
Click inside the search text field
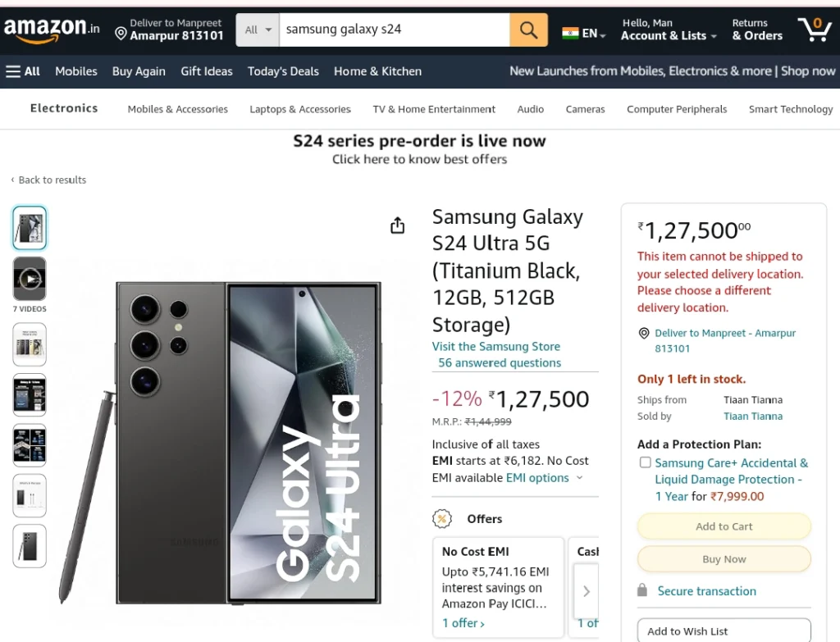(x=395, y=30)
